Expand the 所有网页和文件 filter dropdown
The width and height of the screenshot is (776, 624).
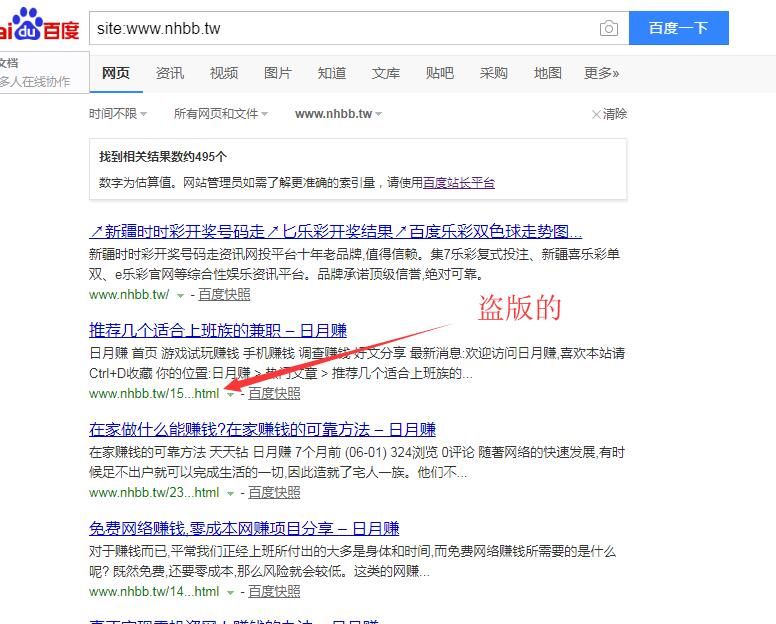[x=221, y=114]
